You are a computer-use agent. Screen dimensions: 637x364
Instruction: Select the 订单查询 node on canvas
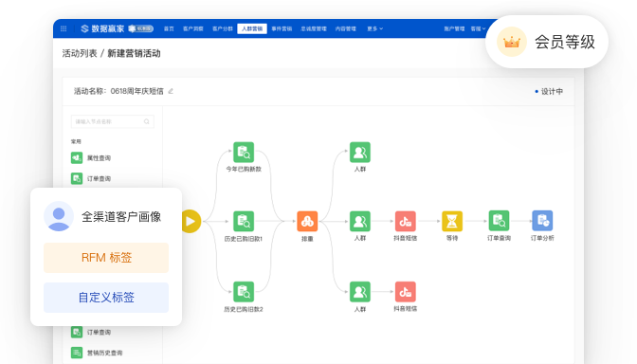[x=499, y=221]
